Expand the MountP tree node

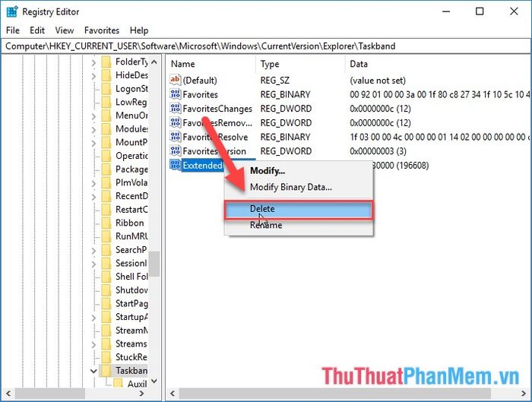(x=93, y=143)
